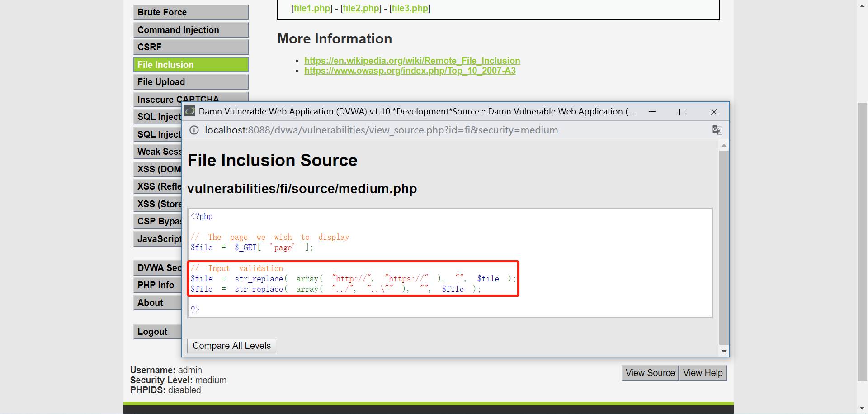Click 'PHPIDS: disabled' status text
Image resolution: width=868 pixels, height=414 pixels.
coord(165,390)
